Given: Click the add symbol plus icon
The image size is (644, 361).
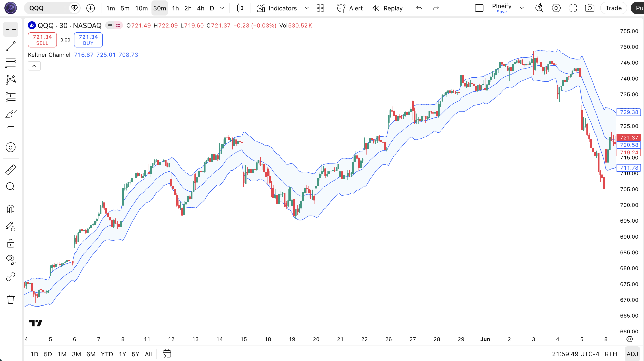Looking at the screenshot, I should 91,8.
